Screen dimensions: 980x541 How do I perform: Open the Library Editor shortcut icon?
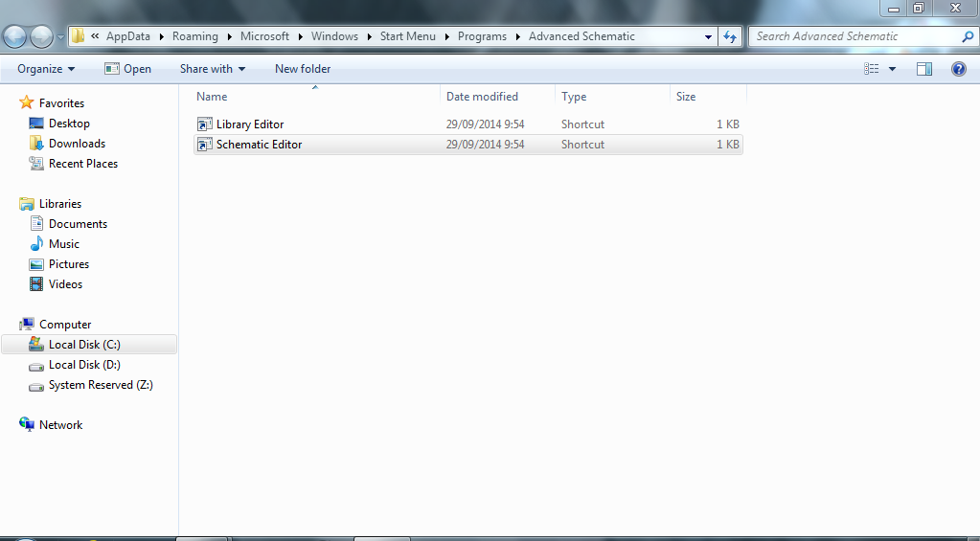pos(204,124)
